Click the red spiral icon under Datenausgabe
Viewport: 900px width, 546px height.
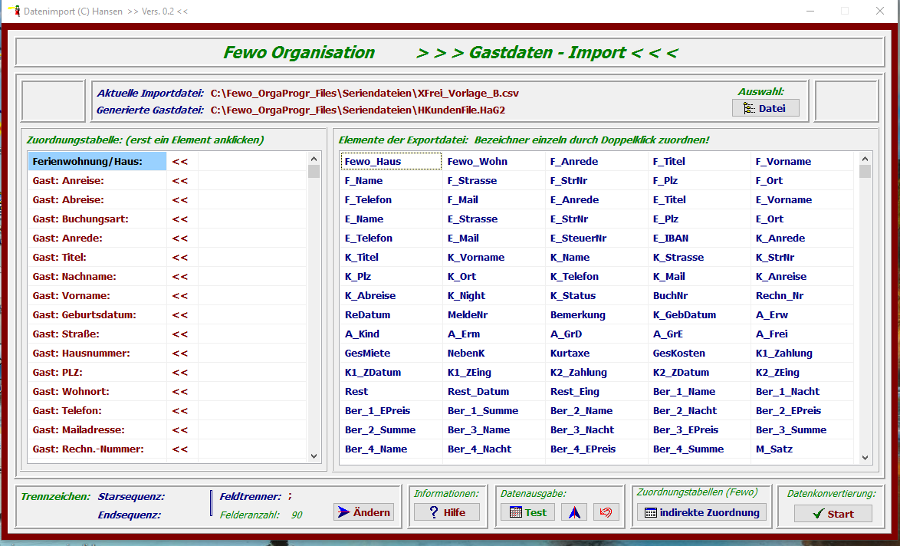coord(605,512)
